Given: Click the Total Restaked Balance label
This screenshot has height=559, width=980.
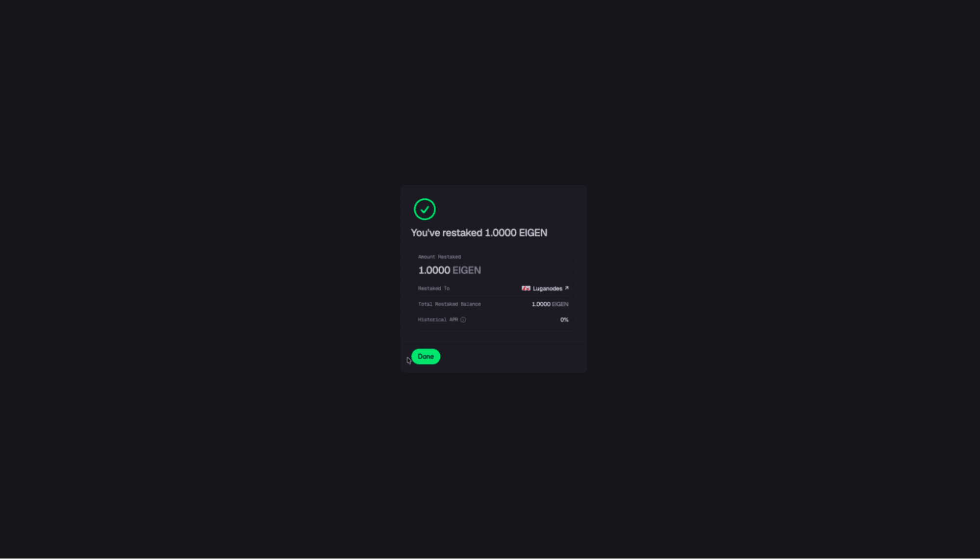Looking at the screenshot, I should 450,304.
